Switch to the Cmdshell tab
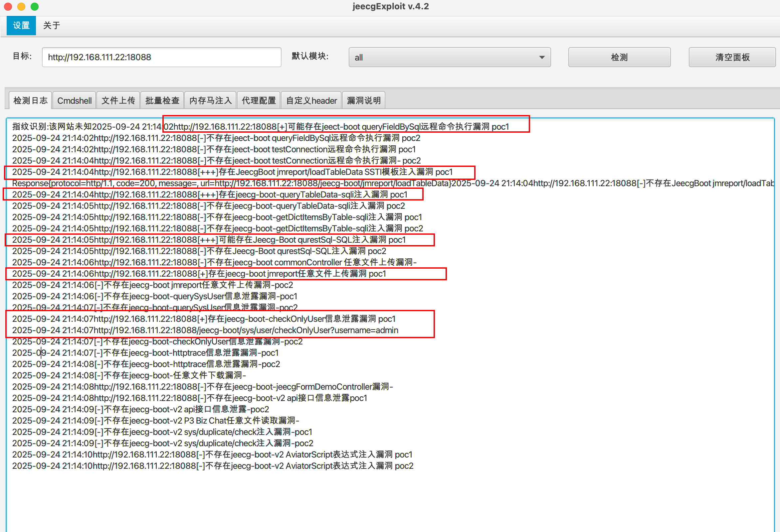The width and height of the screenshot is (780, 532). pyautogui.click(x=74, y=101)
